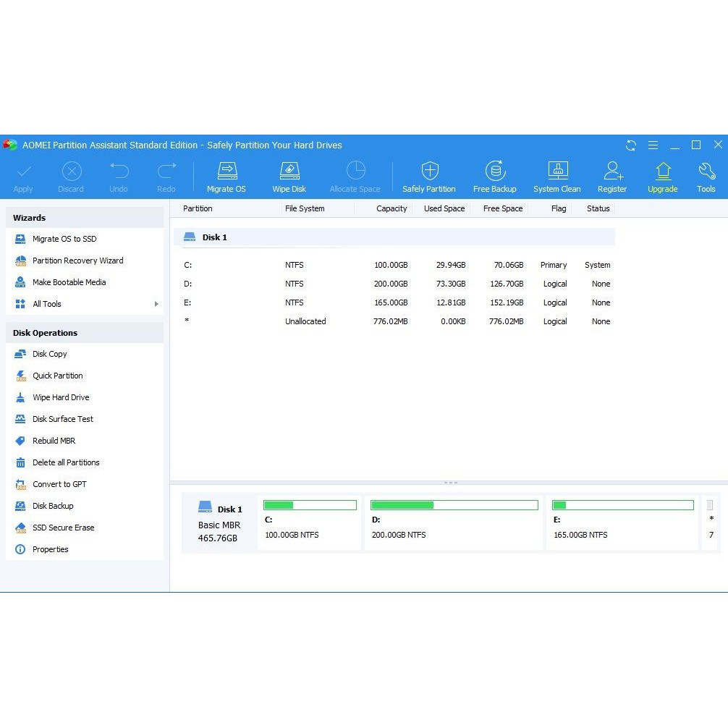
Task: Click the Register icon
Action: [x=612, y=175]
